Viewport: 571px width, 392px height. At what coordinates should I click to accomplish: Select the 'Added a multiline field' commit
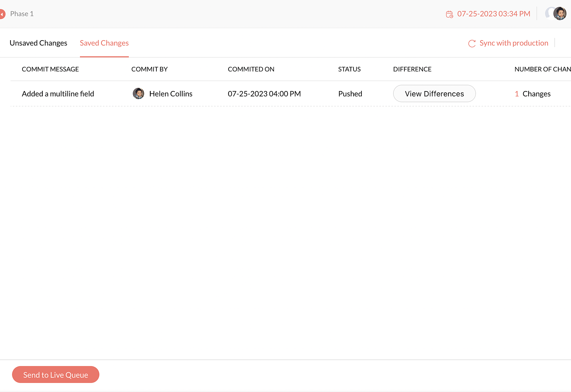tap(58, 94)
